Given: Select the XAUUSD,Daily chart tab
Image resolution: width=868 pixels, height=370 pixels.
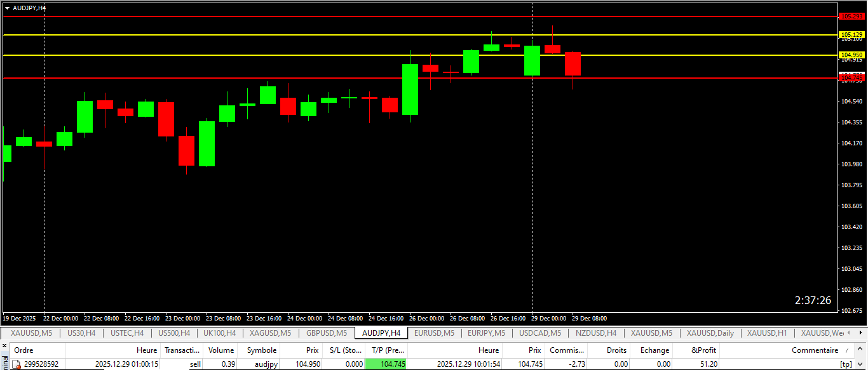Looking at the screenshot, I should click(710, 333).
